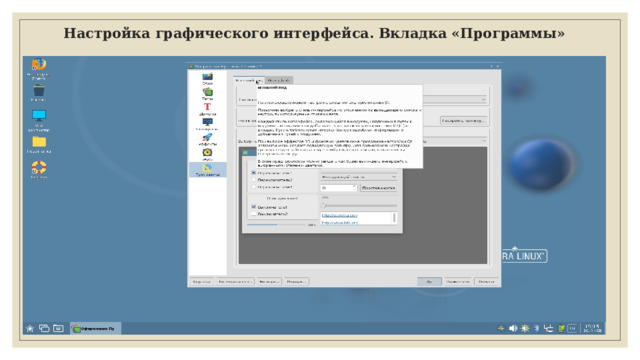Viewport: 640px width, 360px height.
Task: Open the second hyperlink in preview text box
Action: pyautogui.click(x=340, y=222)
